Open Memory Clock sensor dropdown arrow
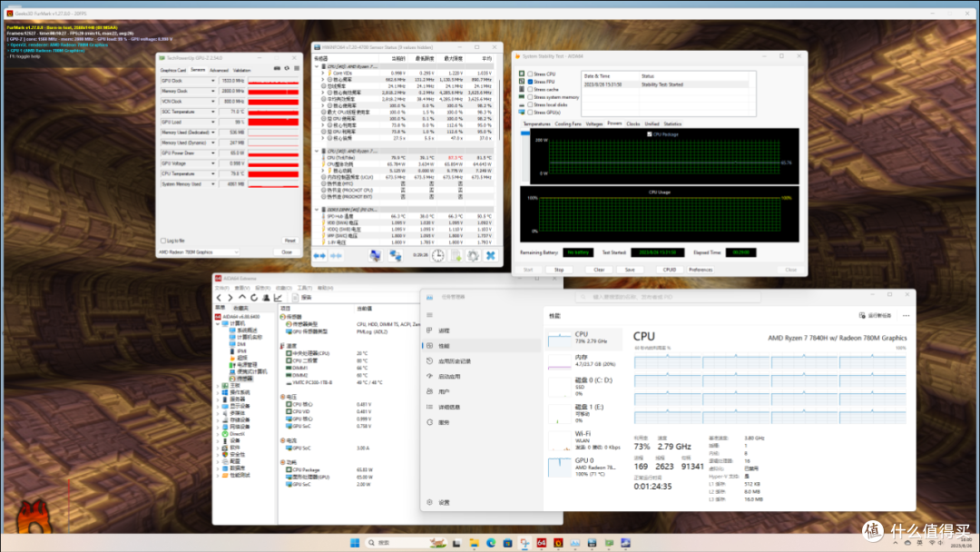Image resolution: width=980 pixels, height=552 pixels. pyautogui.click(x=212, y=92)
